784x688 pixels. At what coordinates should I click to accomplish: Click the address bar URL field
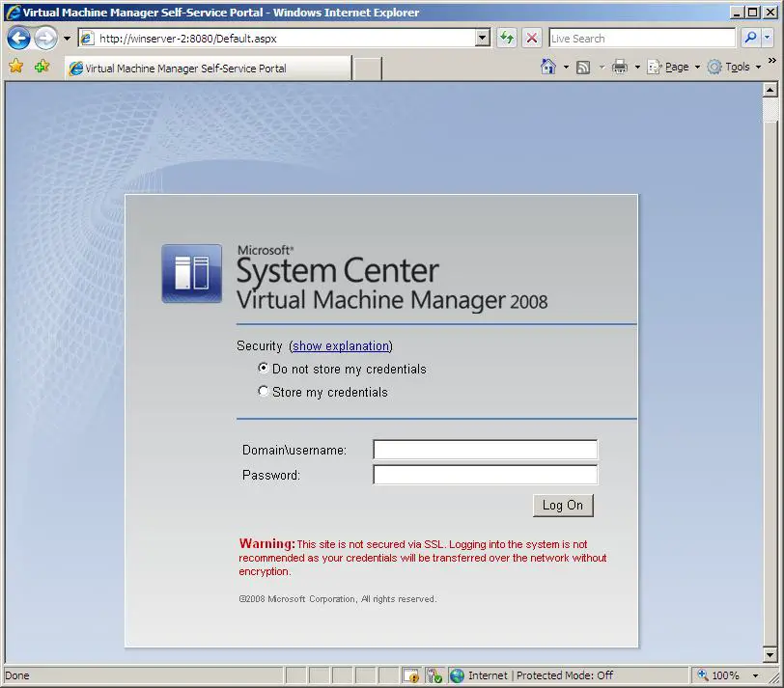point(277,39)
